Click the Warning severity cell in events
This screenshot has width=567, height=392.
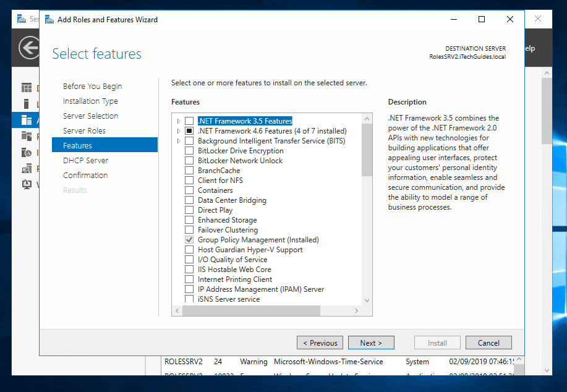pos(254,362)
